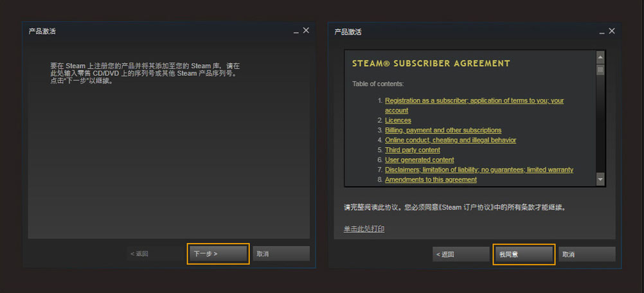
Task: Go to User generated content section
Action: [419, 159]
